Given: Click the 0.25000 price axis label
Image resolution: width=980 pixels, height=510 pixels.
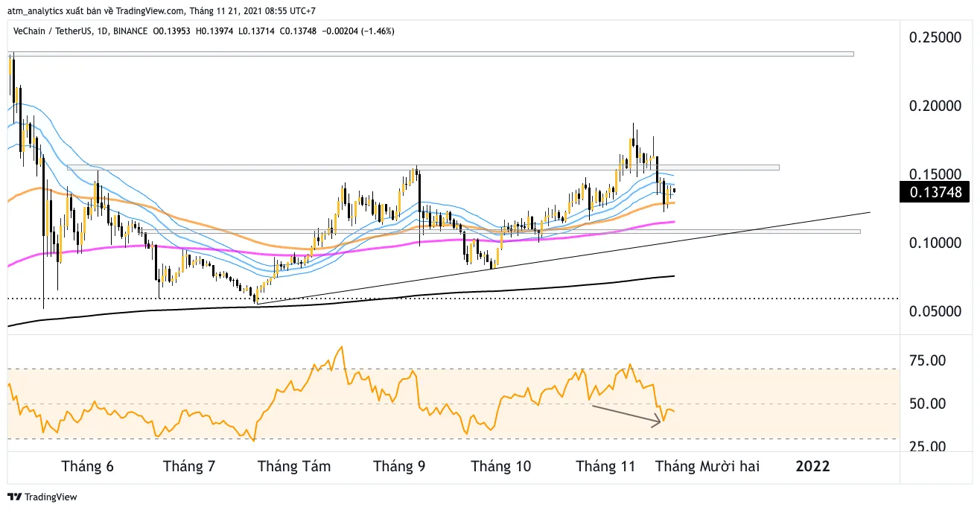Looking at the screenshot, I should tap(936, 37).
